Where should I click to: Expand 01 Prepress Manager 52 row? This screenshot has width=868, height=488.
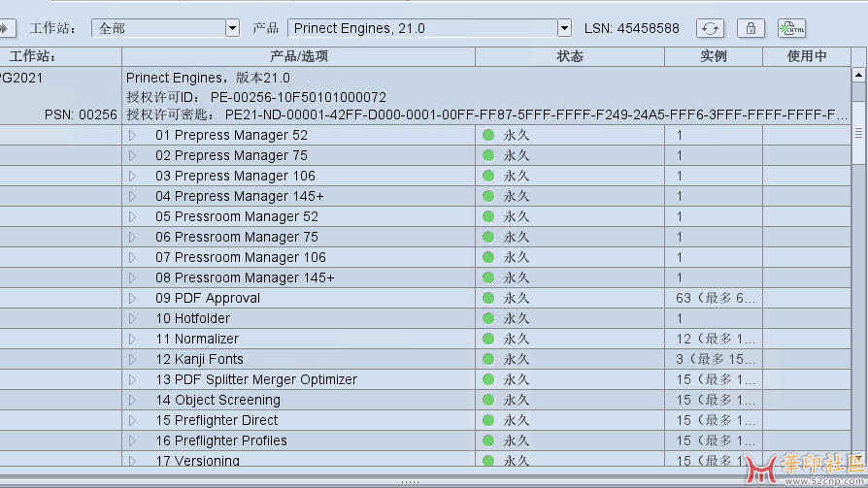click(132, 135)
